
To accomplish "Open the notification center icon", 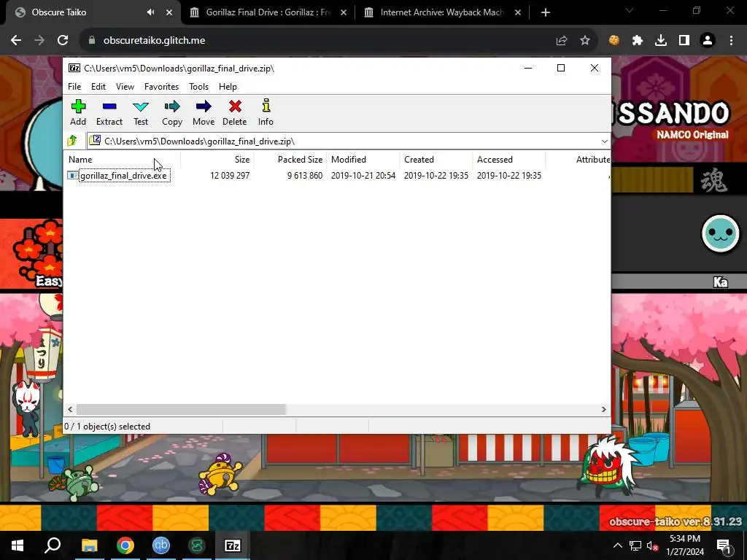I will pos(724,545).
